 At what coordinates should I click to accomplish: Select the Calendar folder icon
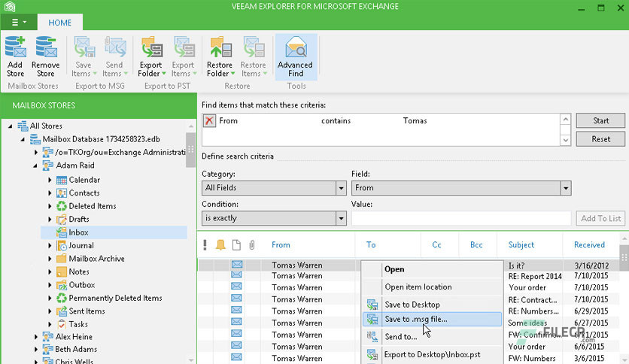tap(62, 180)
